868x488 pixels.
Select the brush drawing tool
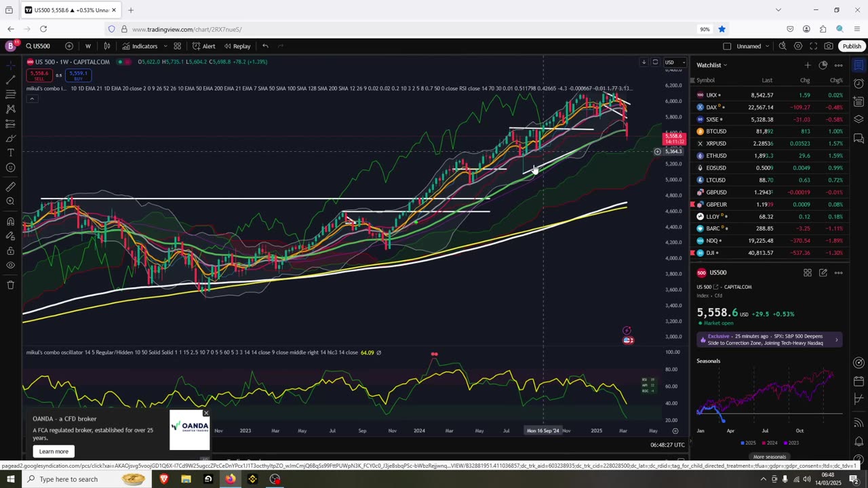point(10,138)
